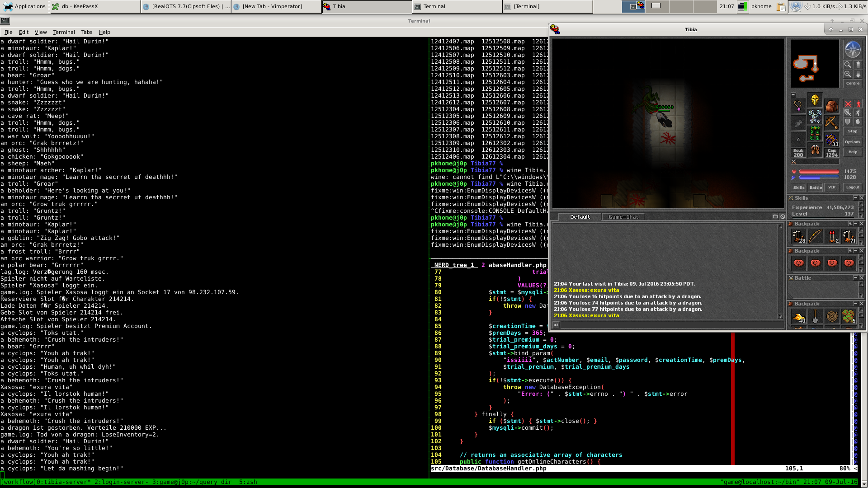The width and height of the screenshot is (868, 488).
Task: Select the crossbow weapon slot
Action: click(832, 123)
